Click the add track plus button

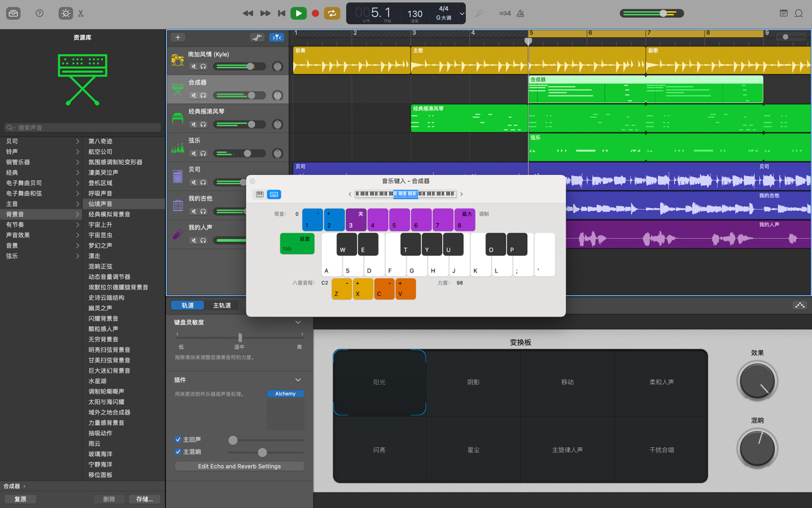(x=177, y=37)
